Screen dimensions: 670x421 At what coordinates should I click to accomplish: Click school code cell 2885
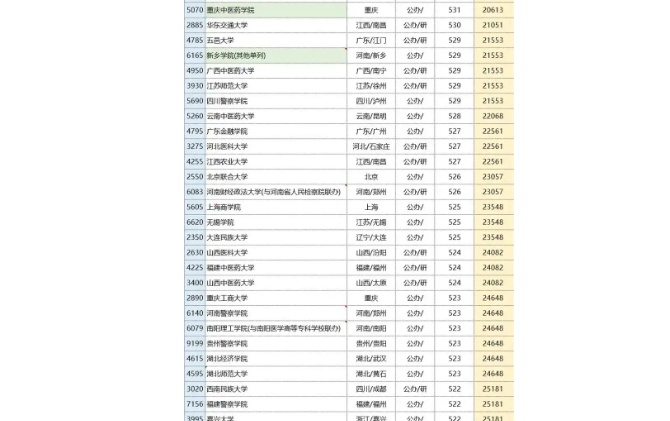tap(194, 25)
